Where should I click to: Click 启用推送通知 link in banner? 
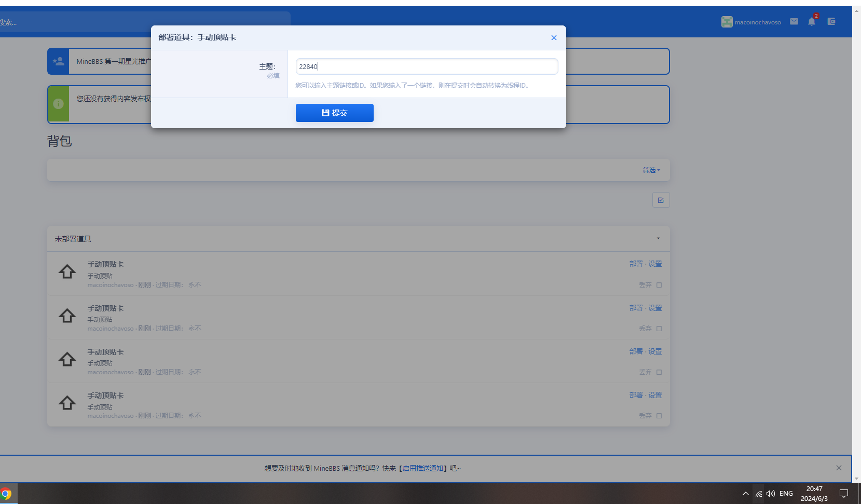[x=423, y=468]
